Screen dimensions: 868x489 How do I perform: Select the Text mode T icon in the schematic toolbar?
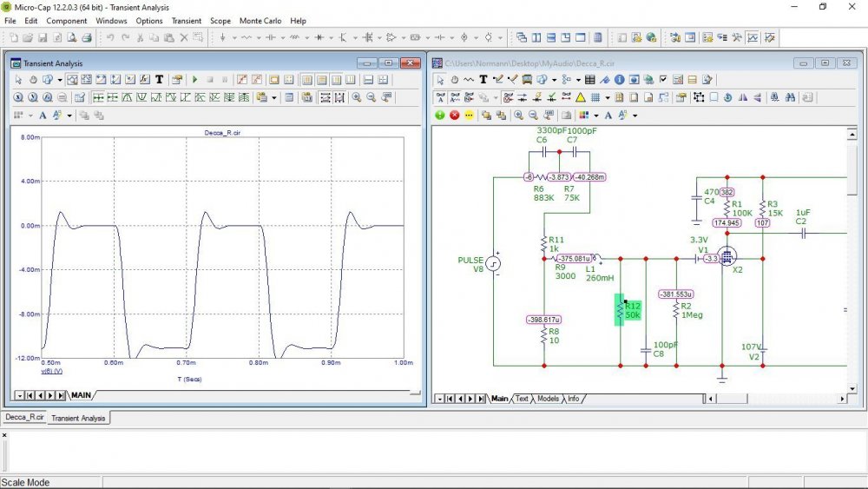[483, 79]
